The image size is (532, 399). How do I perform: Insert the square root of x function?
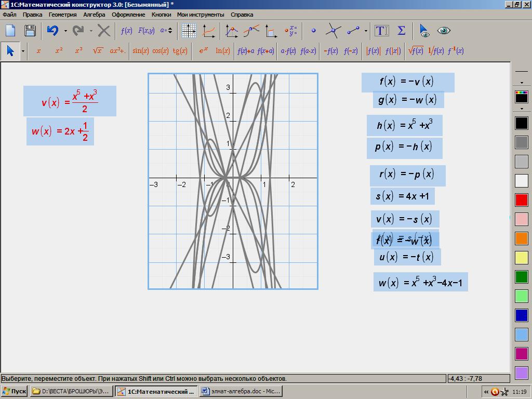[x=98, y=51]
